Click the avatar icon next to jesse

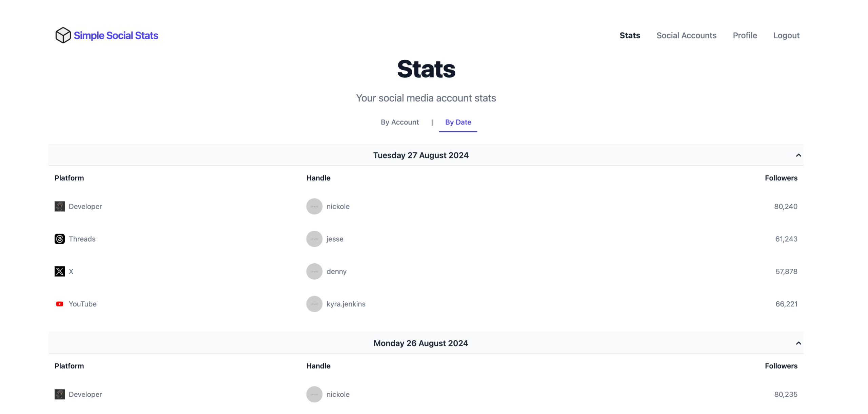(x=314, y=239)
